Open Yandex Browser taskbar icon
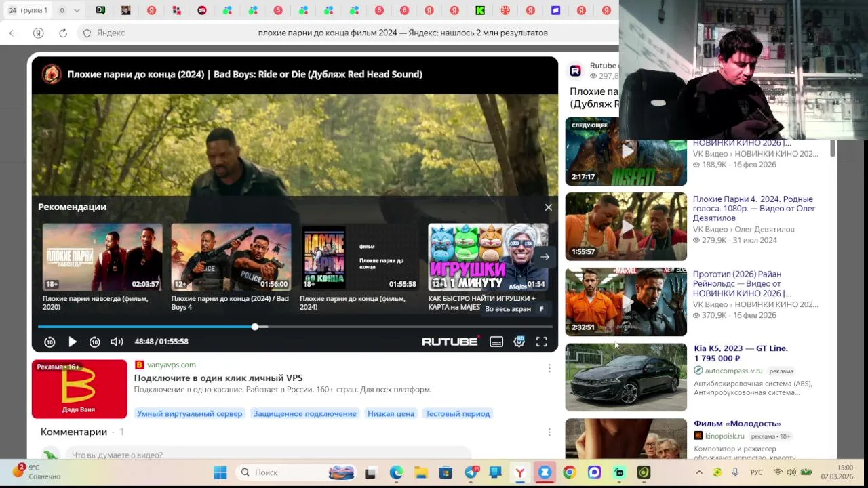 (x=520, y=472)
